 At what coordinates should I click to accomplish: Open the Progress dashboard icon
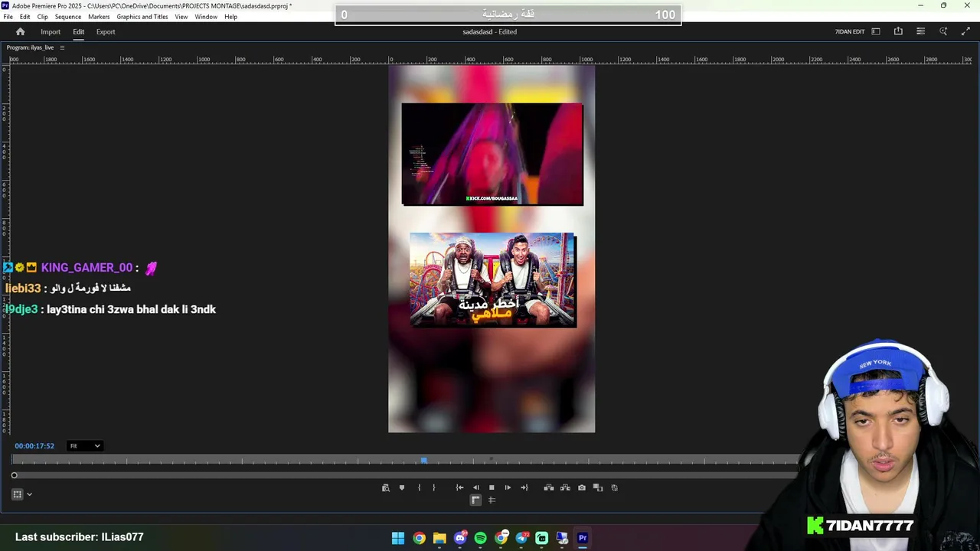click(x=921, y=31)
